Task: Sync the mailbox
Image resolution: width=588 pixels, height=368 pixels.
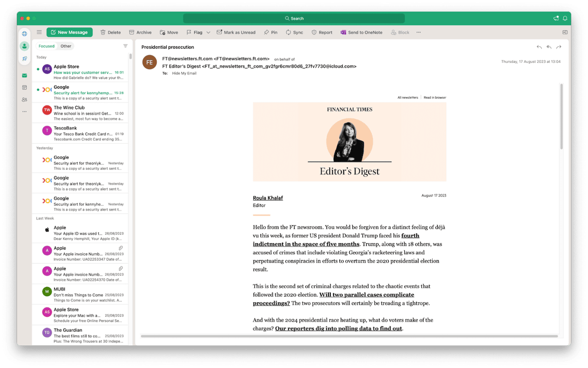Action: tap(294, 32)
